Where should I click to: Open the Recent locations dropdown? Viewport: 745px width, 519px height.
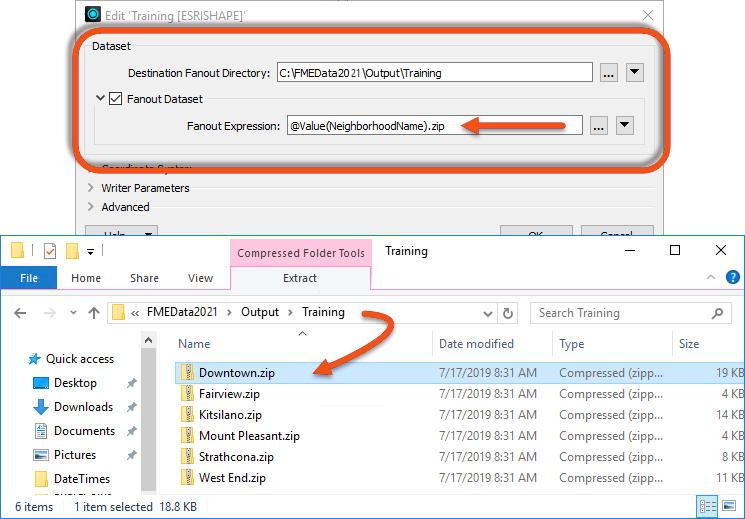coord(73,313)
